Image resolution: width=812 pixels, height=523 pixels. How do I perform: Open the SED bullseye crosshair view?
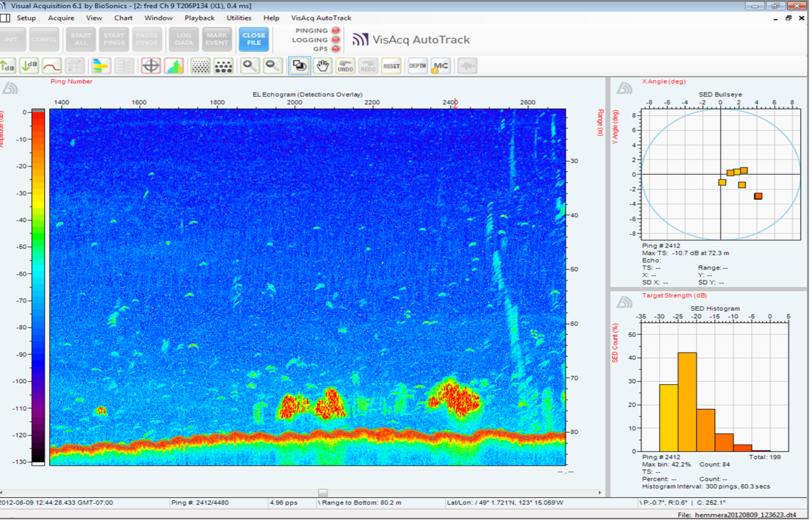[x=151, y=66]
